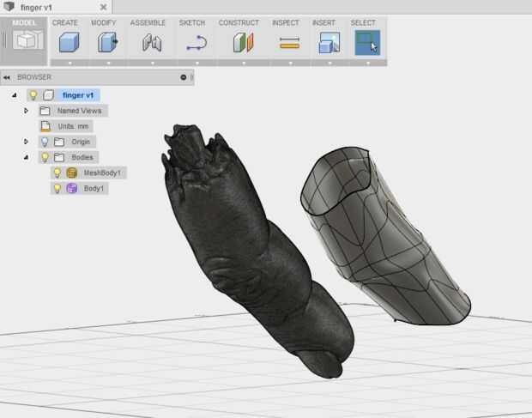Select MeshBody1 in the browser
The height and width of the screenshot is (418, 532).
point(102,173)
